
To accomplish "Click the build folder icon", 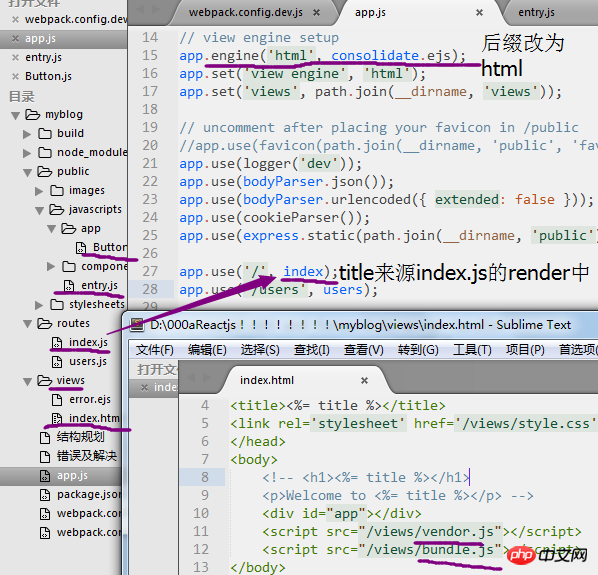I will (45, 133).
